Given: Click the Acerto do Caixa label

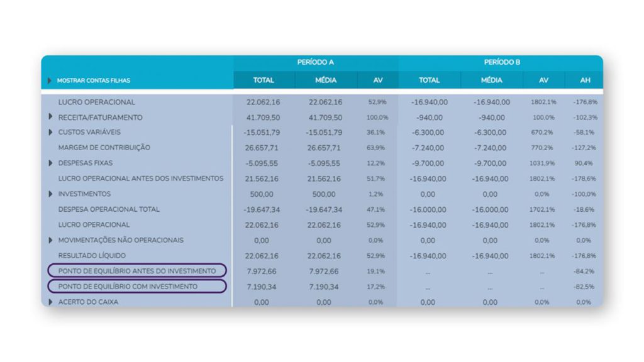Looking at the screenshot, I should coord(88,302).
